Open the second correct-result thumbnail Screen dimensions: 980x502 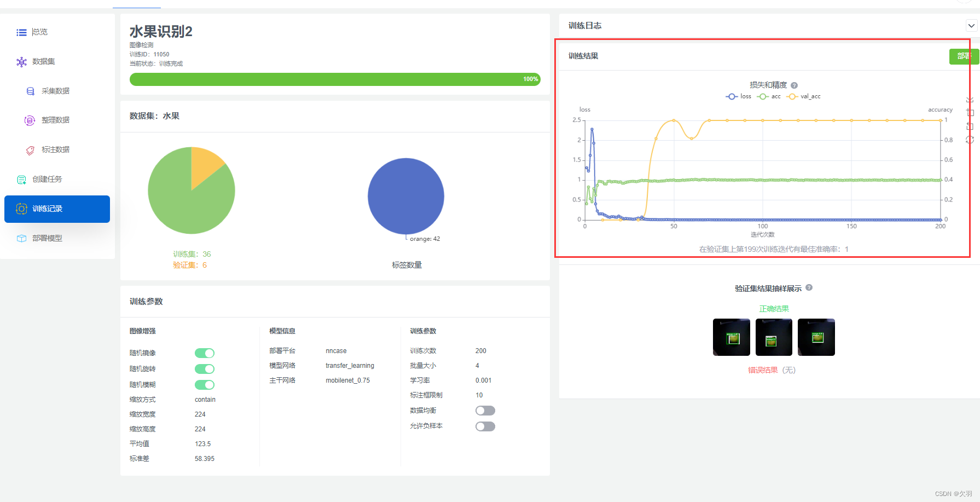774,337
